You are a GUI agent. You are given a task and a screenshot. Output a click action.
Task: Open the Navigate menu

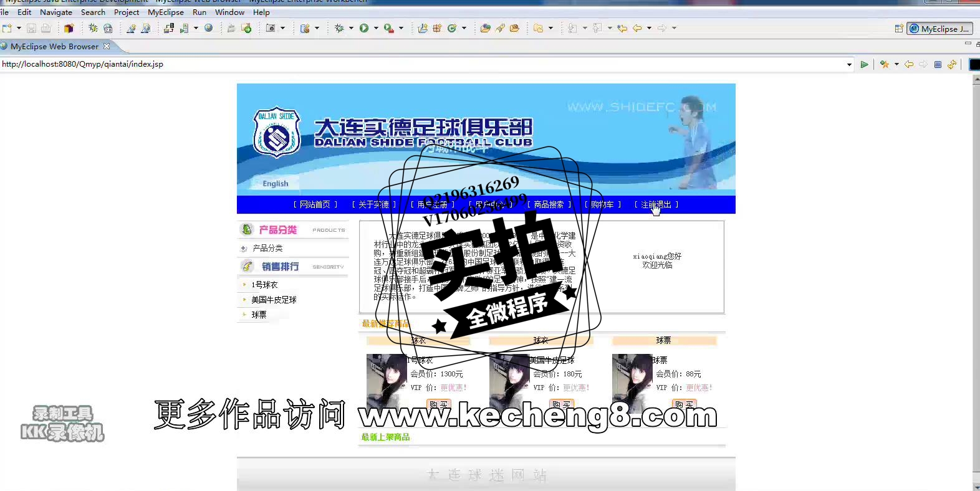tap(56, 12)
